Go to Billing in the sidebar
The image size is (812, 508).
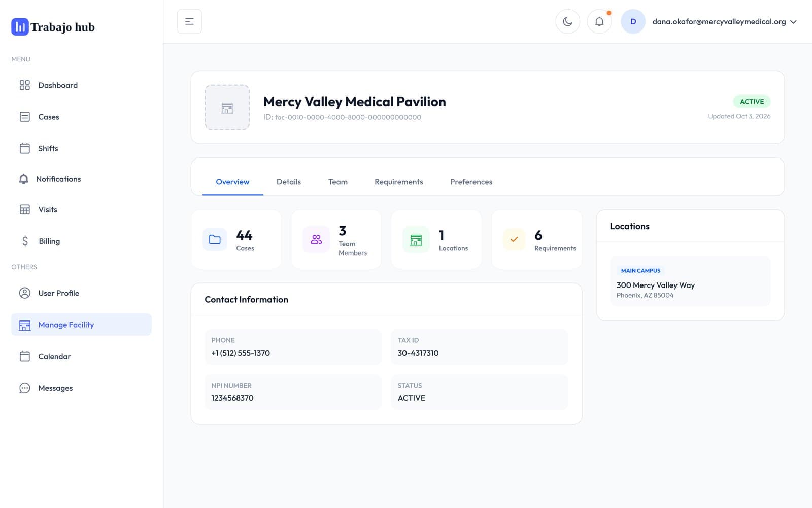point(81,241)
